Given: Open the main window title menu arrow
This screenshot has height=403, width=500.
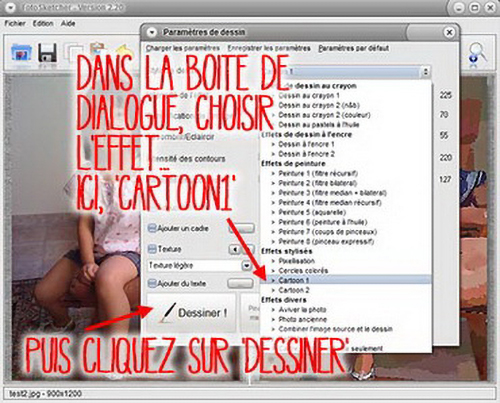Looking at the screenshot, I should coord(11,7).
